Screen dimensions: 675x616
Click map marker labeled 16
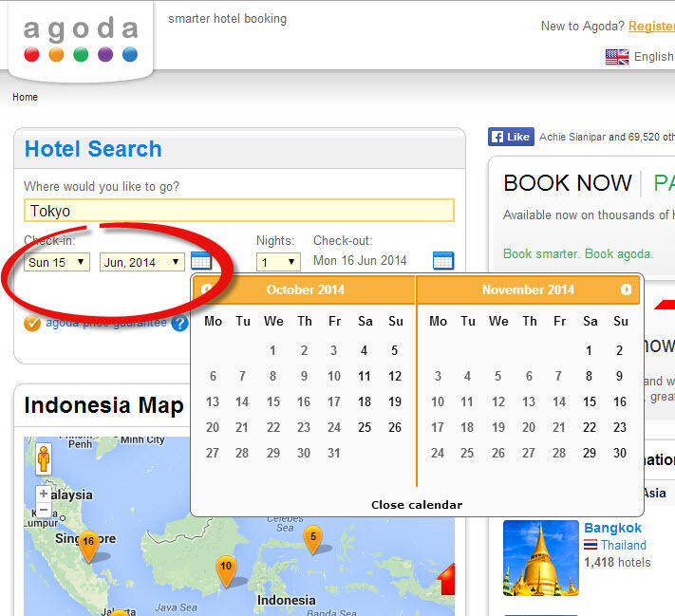(88, 547)
